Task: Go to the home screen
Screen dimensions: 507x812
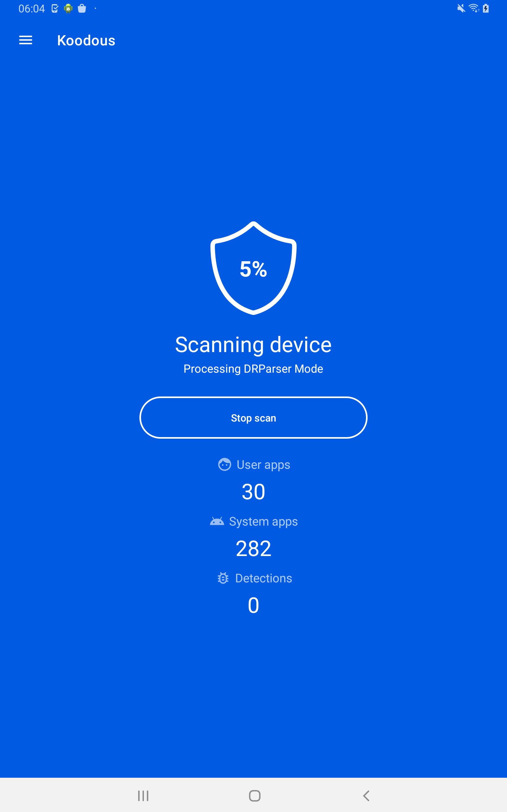Action: click(x=255, y=796)
